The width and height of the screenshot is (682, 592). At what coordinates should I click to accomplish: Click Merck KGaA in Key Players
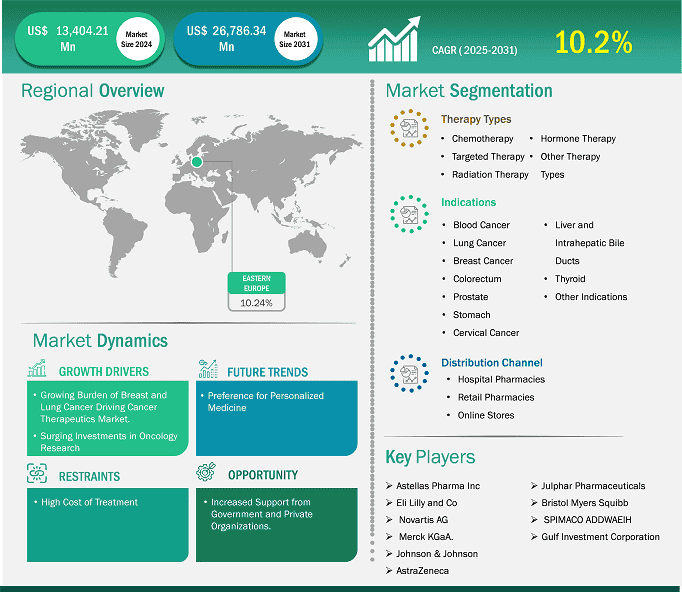tap(426, 537)
